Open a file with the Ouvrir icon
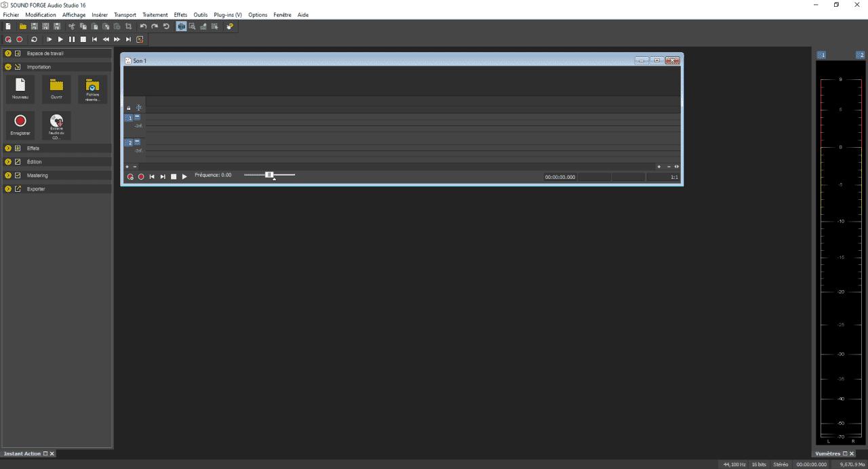The height and width of the screenshot is (469, 868). pyautogui.click(x=56, y=89)
